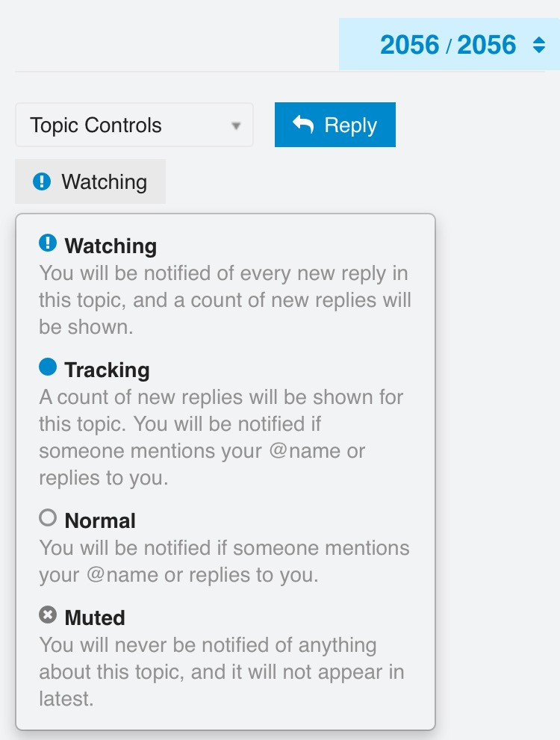Click the Watching description about every new reply
This screenshot has height=740, width=560.
[x=225, y=300]
